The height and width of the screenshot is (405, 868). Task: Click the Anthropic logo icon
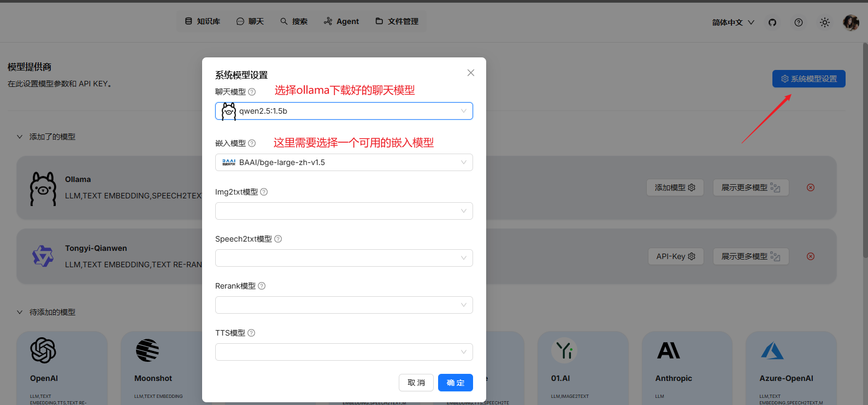669,350
